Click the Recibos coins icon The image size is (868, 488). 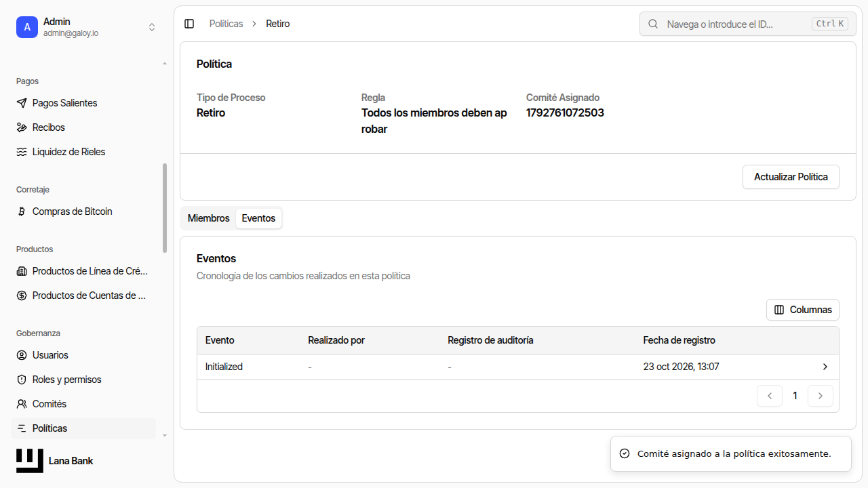tap(22, 127)
